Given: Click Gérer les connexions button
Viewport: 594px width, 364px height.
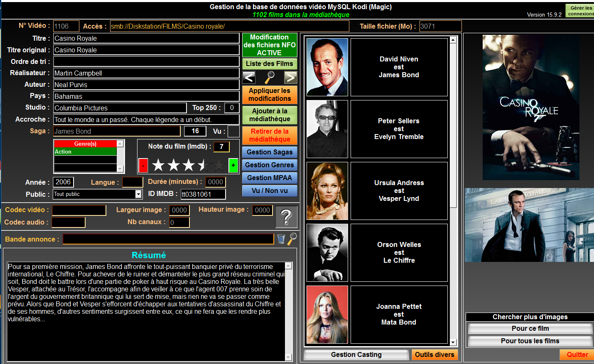Looking at the screenshot, I should point(580,11).
